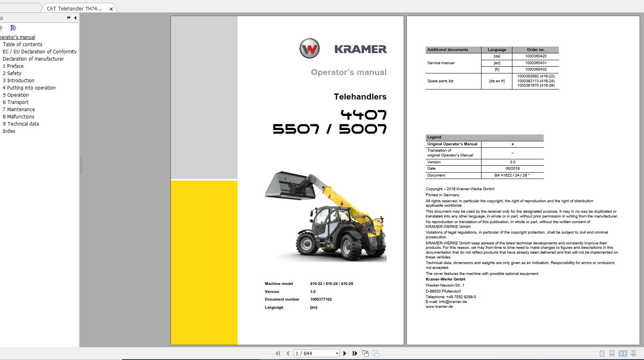Image resolution: width=644 pixels, height=360 pixels.
Task: Select two-page facing layout
Action: [x=623, y=354]
